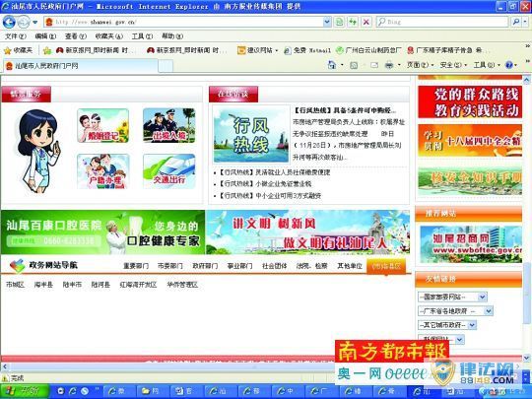Click the 行风热线 thumbnail image
The width and height of the screenshot is (532, 399).
251,135
